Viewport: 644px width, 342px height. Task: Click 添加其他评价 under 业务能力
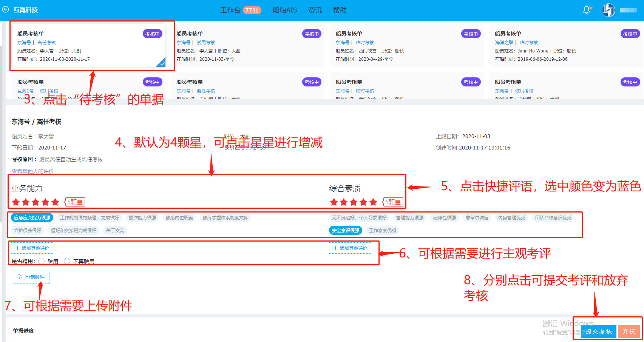click(32, 248)
